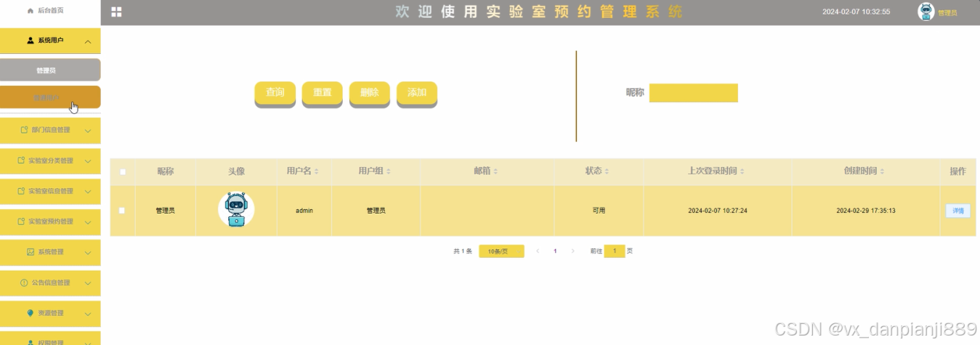Sort by 邮箱 column arrows
Image resolution: width=980 pixels, height=345 pixels.
click(496, 171)
